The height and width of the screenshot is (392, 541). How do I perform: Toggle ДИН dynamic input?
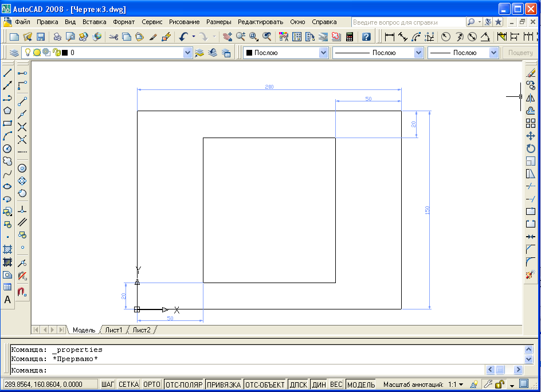pos(319,385)
